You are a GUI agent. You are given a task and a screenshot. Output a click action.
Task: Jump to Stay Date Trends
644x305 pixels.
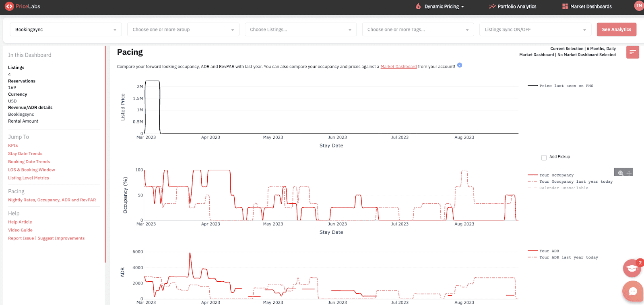click(25, 154)
